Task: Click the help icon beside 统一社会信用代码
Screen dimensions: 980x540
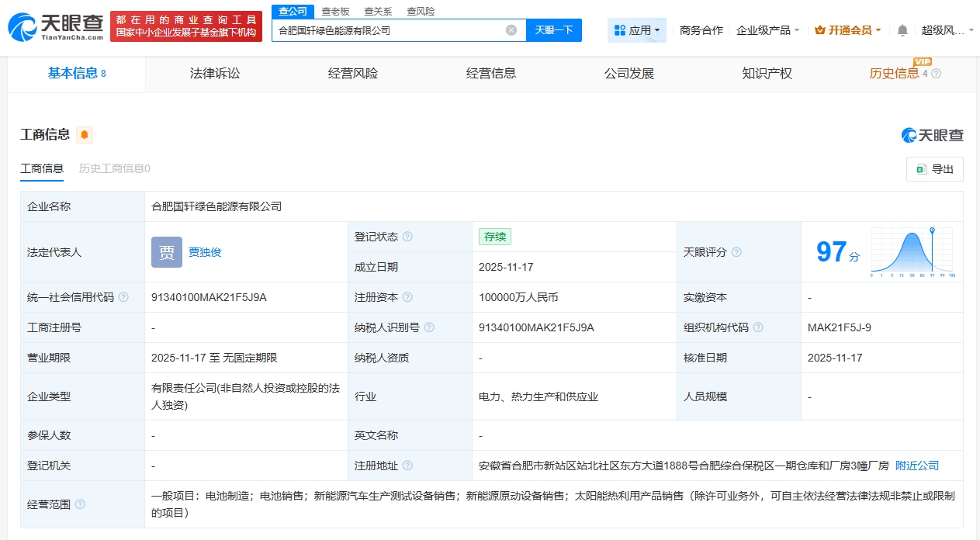Action: pos(124,297)
